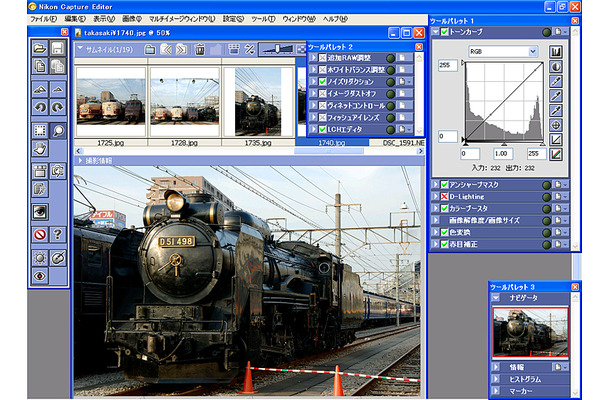Click the rotate clockwise arrow tool
610x400 pixels.
coord(58,107)
